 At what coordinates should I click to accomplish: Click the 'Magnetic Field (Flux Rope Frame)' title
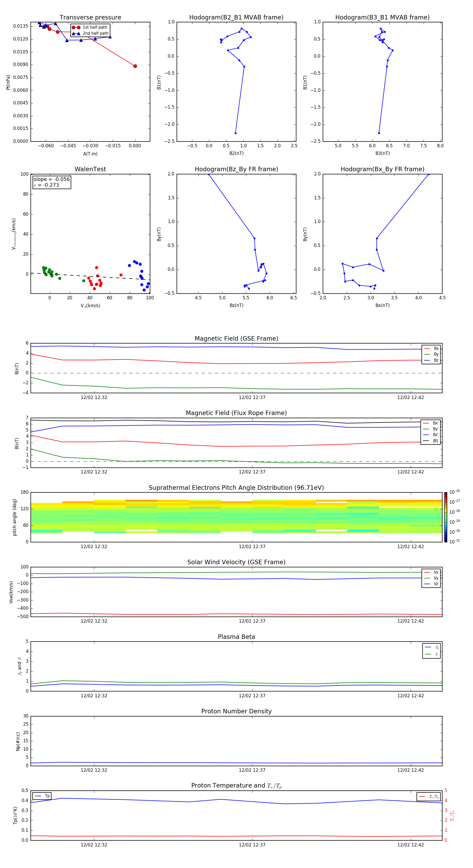point(236,413)
